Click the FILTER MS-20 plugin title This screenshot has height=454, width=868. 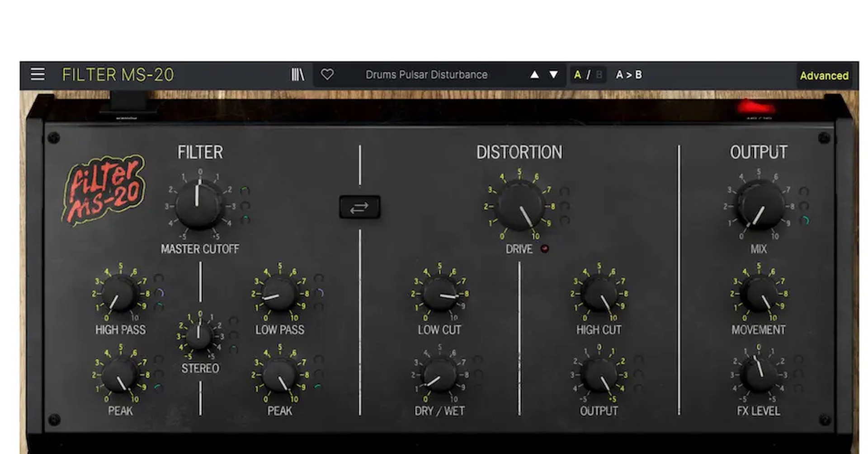point(118,75)
